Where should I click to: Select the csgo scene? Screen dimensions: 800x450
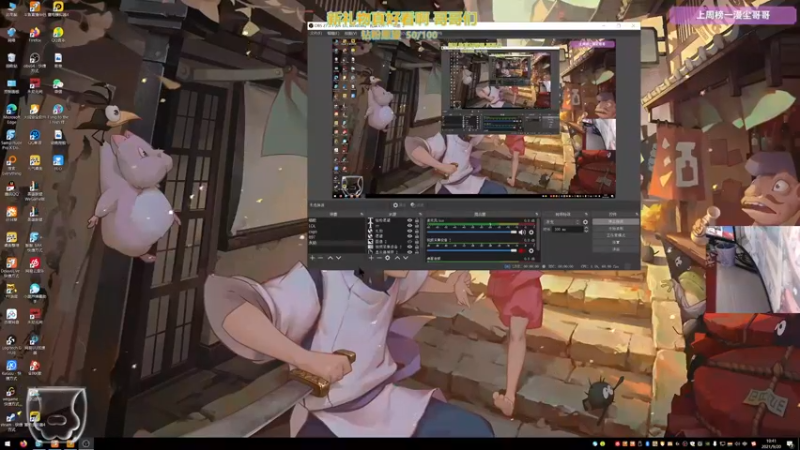tap(337, 232)
